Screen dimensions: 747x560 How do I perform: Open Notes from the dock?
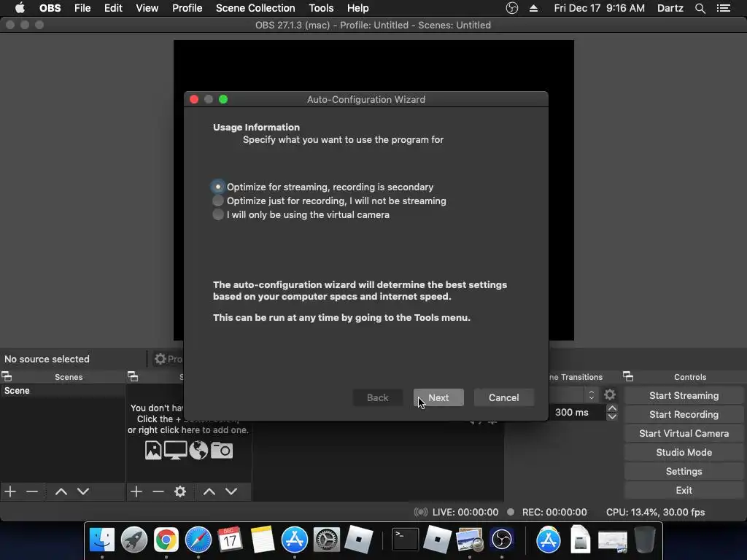tap(262, 540)
